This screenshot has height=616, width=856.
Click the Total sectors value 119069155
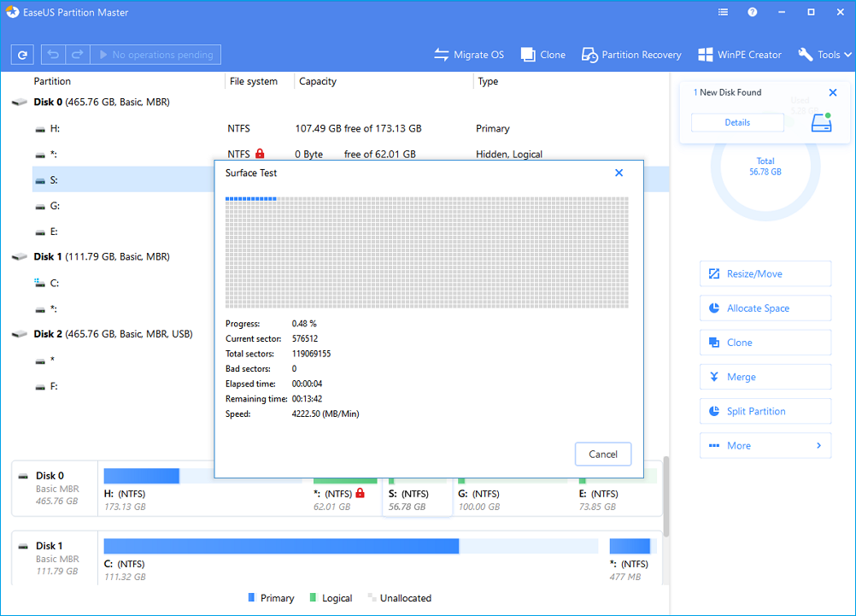(311, 354)
